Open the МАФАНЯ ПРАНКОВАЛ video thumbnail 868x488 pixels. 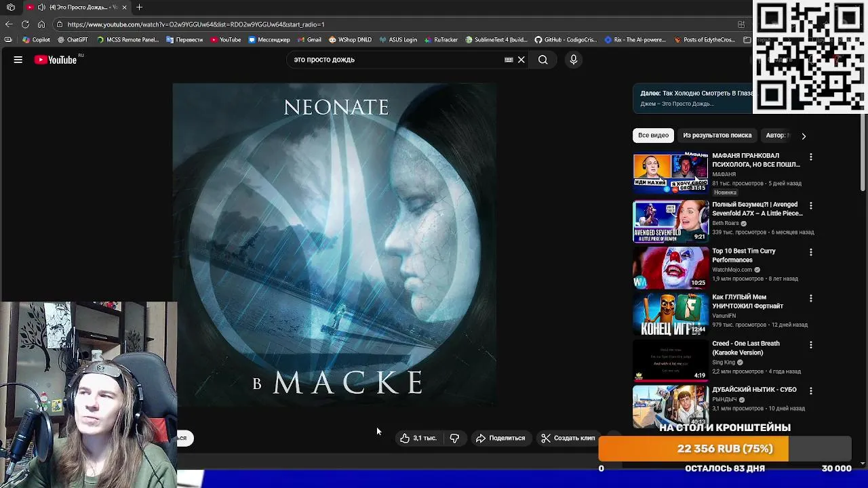671,174
